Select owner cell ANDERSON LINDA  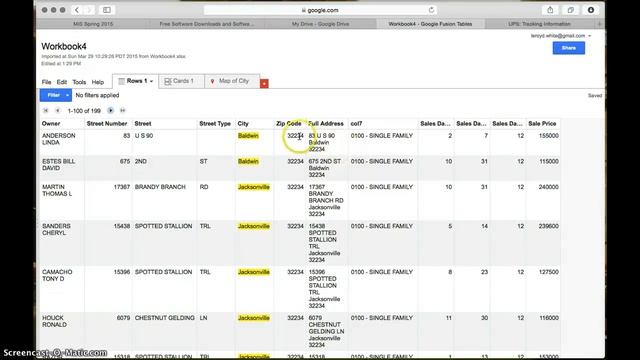coord(59,139)
